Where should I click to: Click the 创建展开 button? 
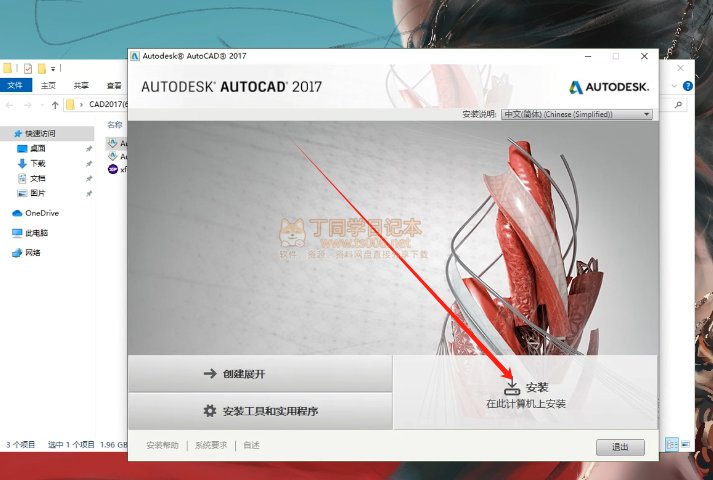[x=261, y=374]
